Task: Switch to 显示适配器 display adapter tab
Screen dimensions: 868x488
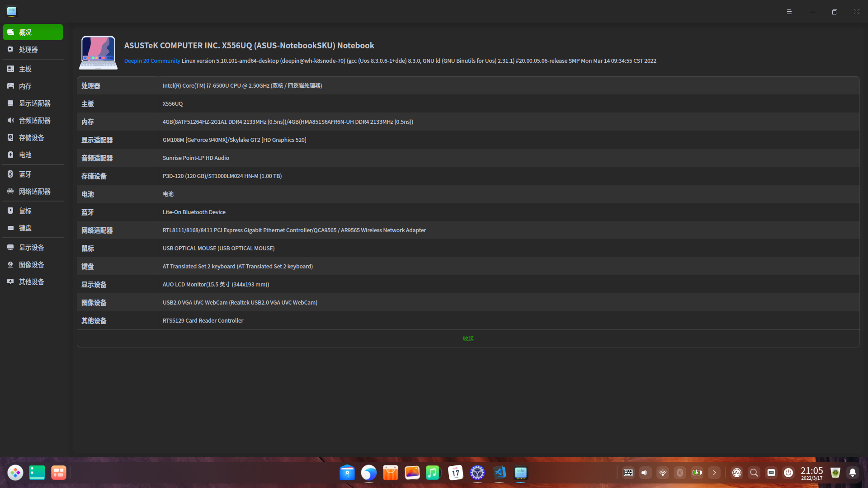Action: click(x=34, y=103)
